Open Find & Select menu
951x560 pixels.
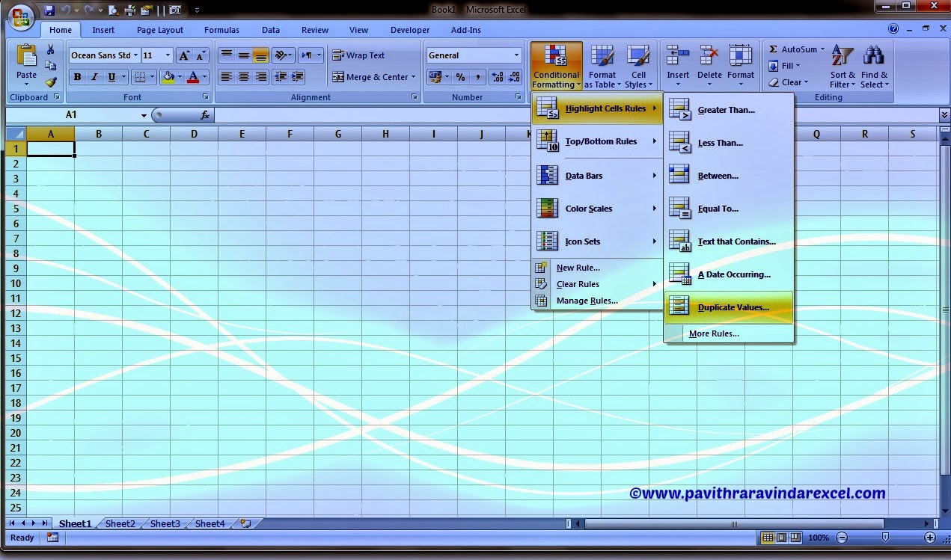pos(874,67)
